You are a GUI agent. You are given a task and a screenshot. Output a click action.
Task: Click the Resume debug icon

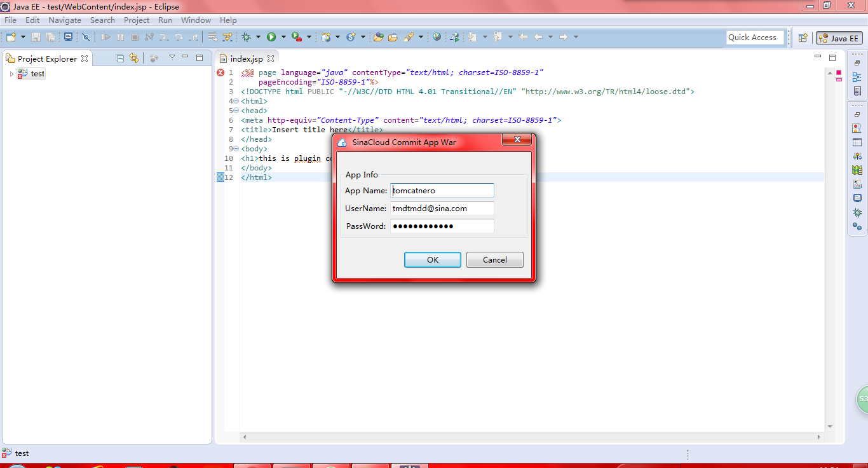(105, 38)
